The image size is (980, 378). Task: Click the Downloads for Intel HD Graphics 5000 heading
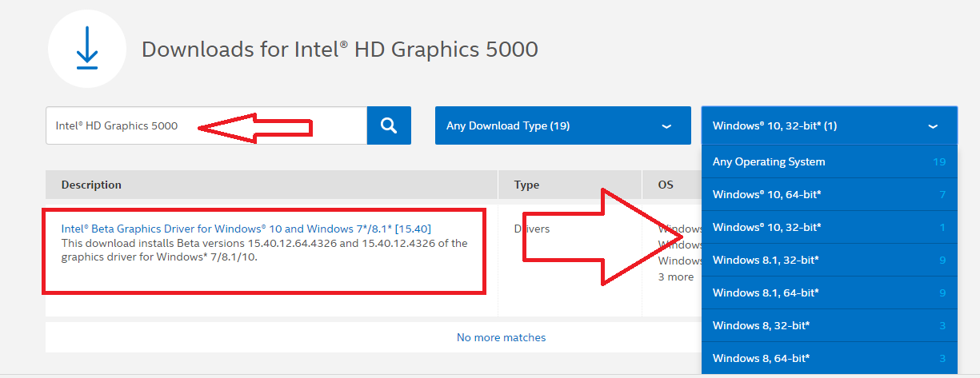(x=339, y=50)
